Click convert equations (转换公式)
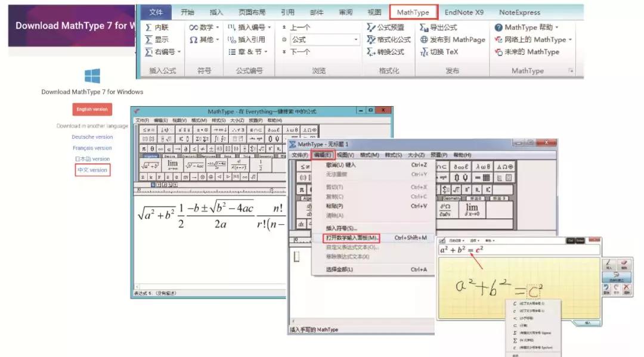Image resolution: width=644 pixels, height=357 pixels. (386, 52)
